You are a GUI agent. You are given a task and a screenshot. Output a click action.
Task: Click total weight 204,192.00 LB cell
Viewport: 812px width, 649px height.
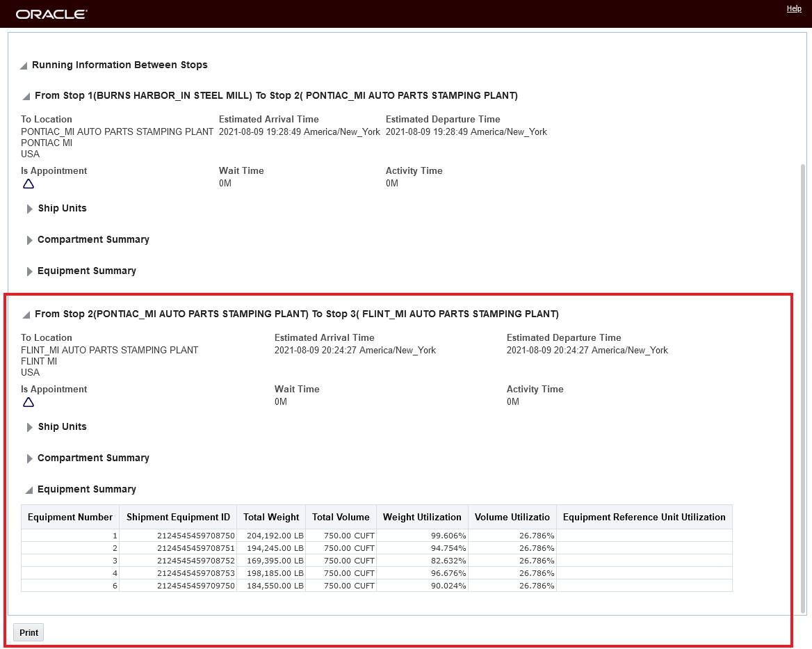[x=271, y=536]
